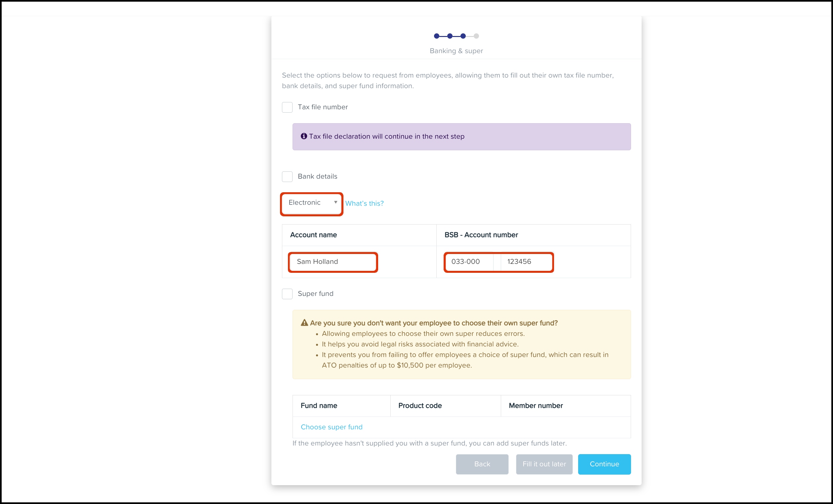Tick the Tax file number checkbox
Image resolution: width=833 pixels, height=504 pixels.
(x=287, y=107)
